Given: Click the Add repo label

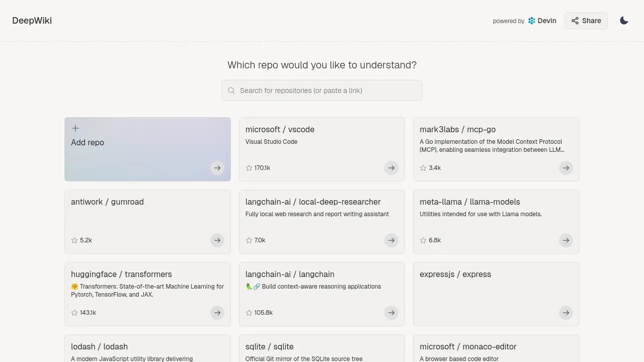Looking at the screenshot, I should (x=88, y=142).
